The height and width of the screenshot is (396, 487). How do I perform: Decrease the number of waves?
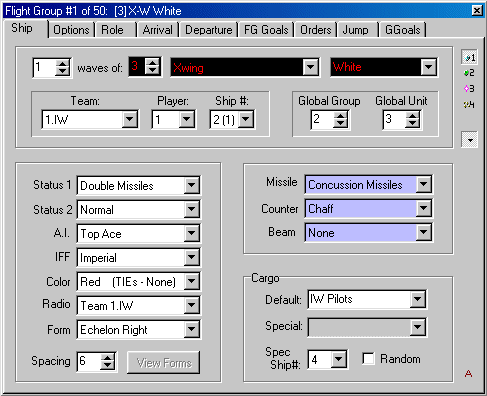(63, 71)
